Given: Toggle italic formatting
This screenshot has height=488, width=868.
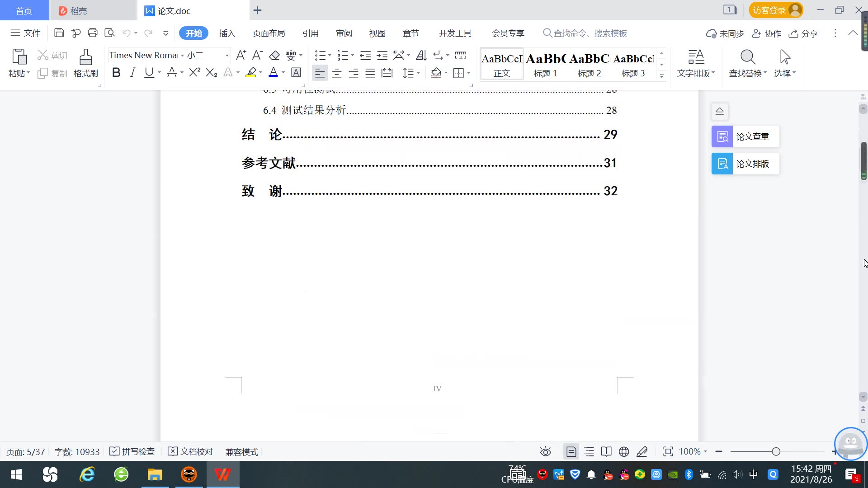Looking at the screenshot, I should [132, 72].
